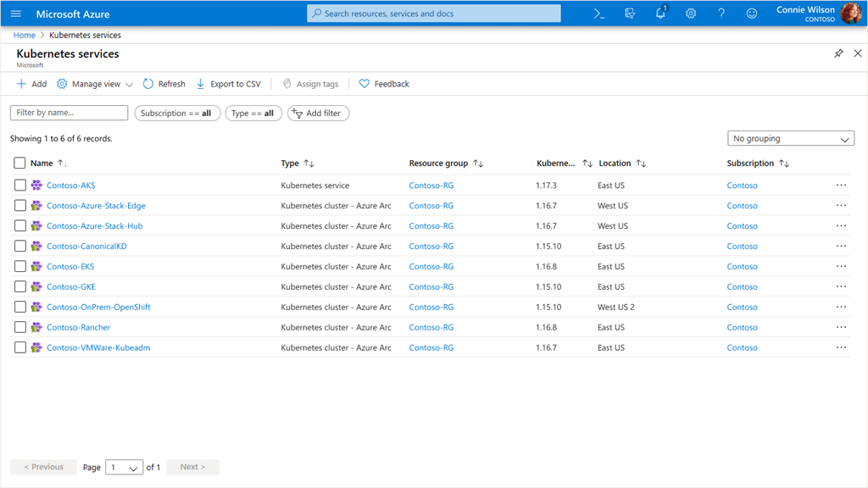Open the Contoso-EKS link
868x488 pixels.
click(x=70, y=267)
